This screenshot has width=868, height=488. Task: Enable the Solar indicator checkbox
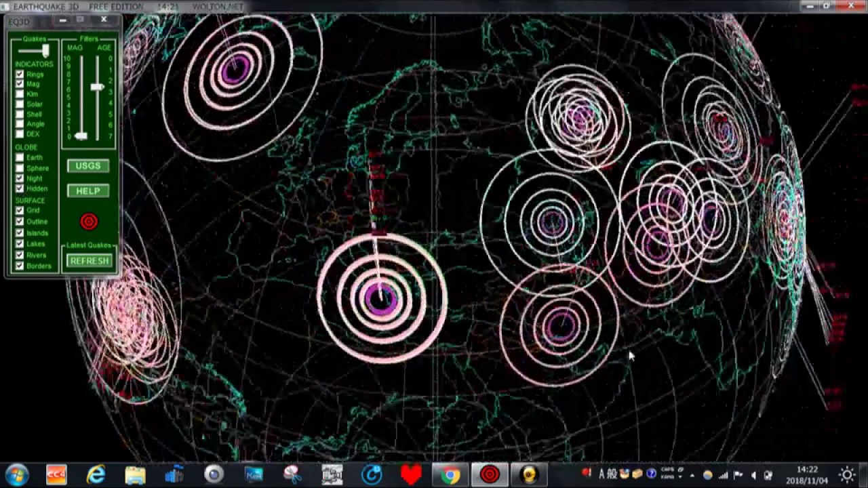20,104
